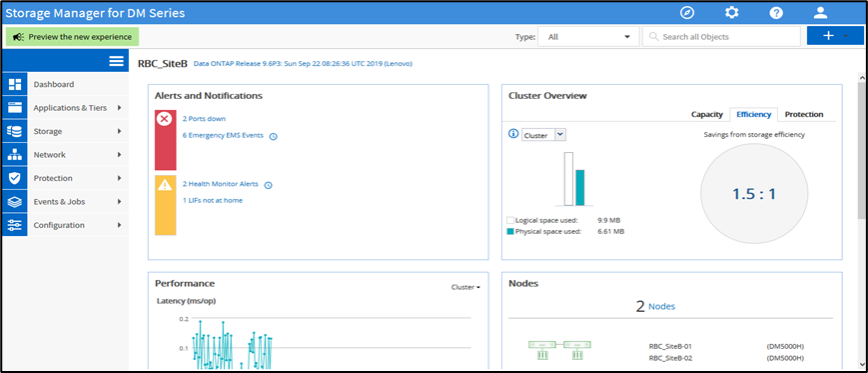Open the 2 Ports down link
This screenshot has height=373, width=868.
coord(204,119)
